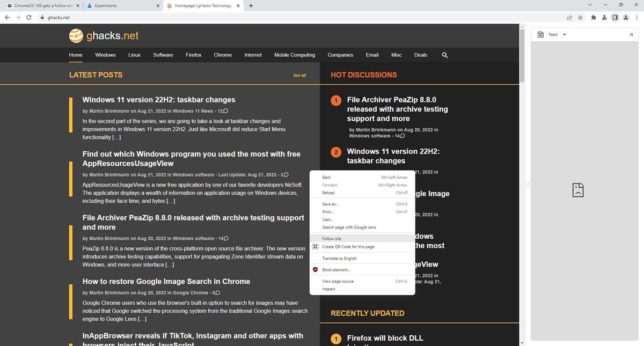Viewport: 644px width, 346px height.
Task: Open the See all link
Action: pos(299,75)
